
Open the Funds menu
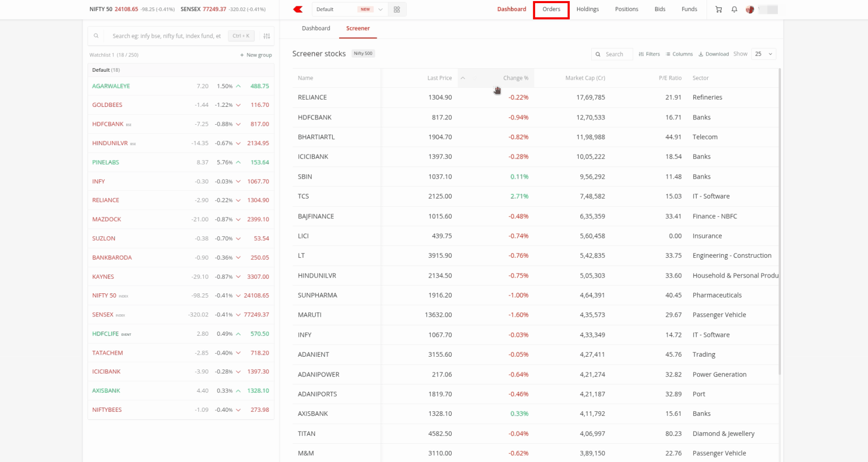coord(689,9)
